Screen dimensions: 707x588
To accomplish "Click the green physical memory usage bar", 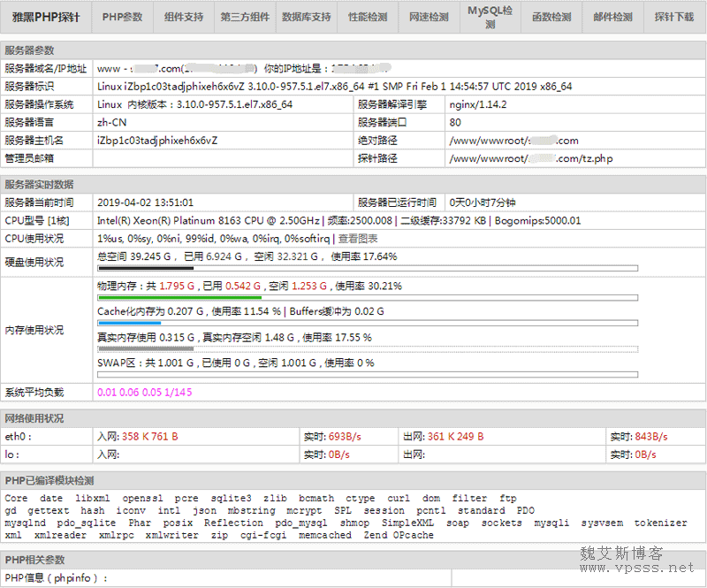I will coord(366,298).
